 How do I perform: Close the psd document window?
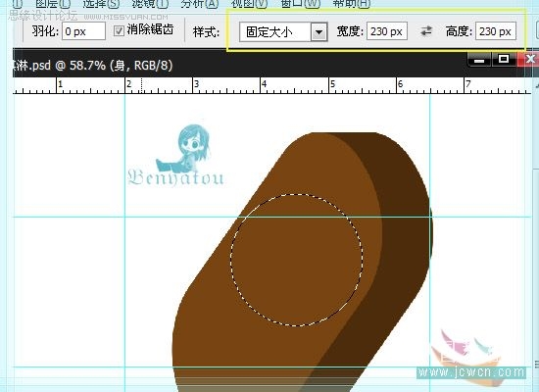pyautogui.click(x=529, y=59)
